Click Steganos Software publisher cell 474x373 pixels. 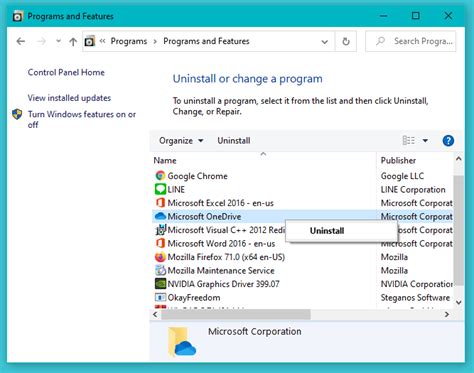415,298
